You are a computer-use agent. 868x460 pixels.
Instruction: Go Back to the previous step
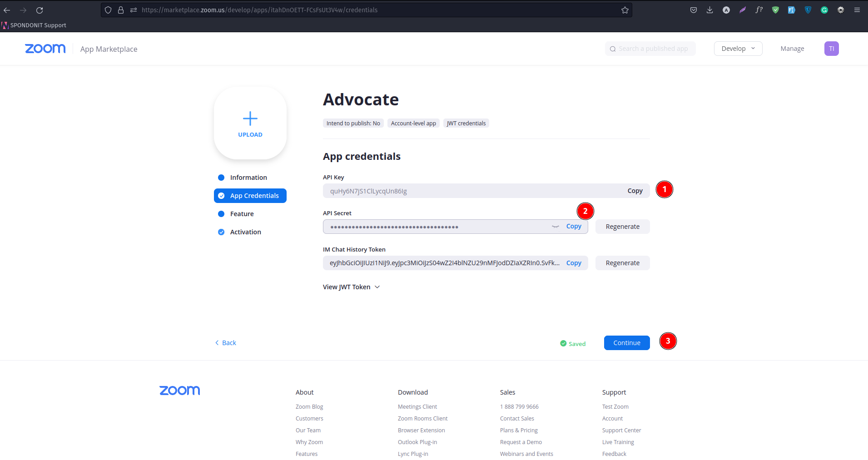coord(226,343)
